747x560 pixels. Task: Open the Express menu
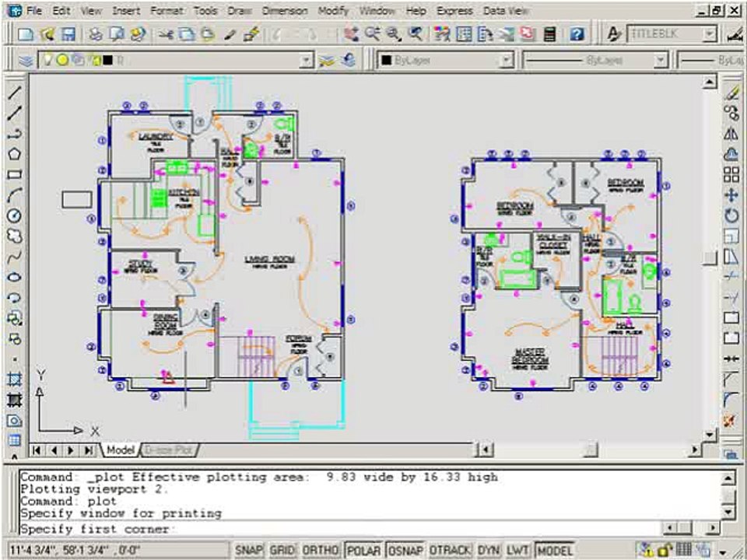pyautogui.click(x=454, y=10)
